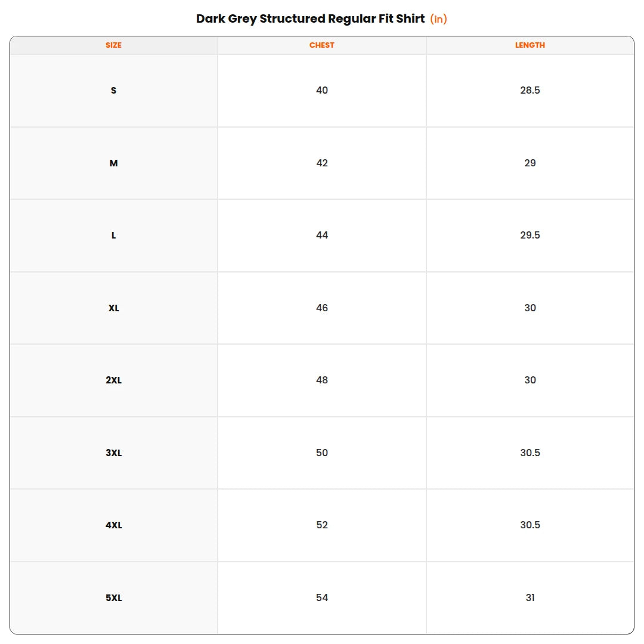Click length value 31 for size 5XL
Viewport: 644px width, 644px height.
(x=530, y=597)
